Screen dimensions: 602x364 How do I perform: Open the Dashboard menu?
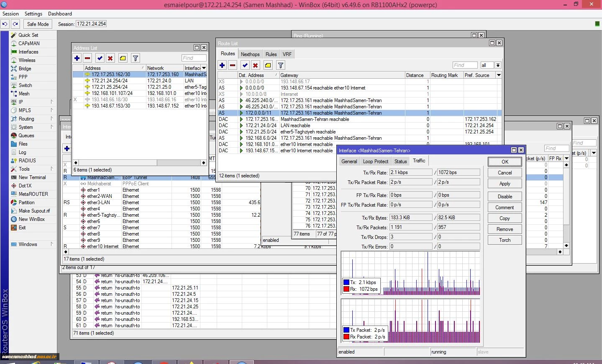click(x=60, y=14)
